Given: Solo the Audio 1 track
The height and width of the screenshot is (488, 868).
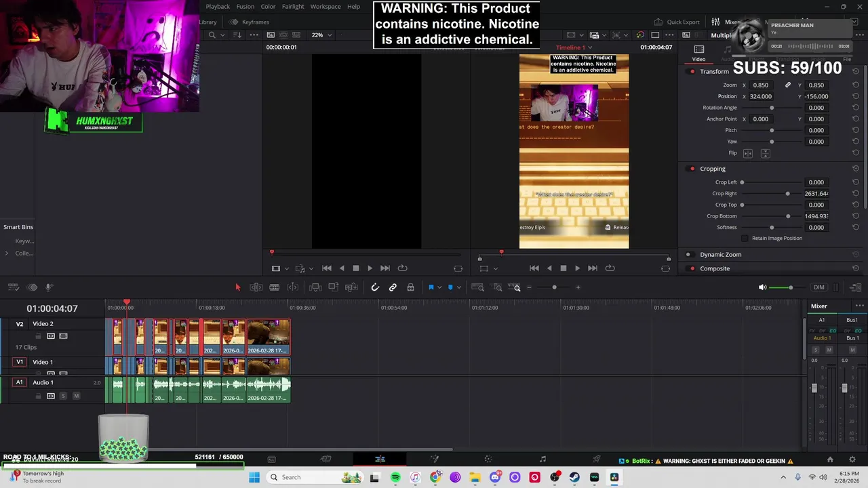Looking at the screenshot, I should [63, 396].
